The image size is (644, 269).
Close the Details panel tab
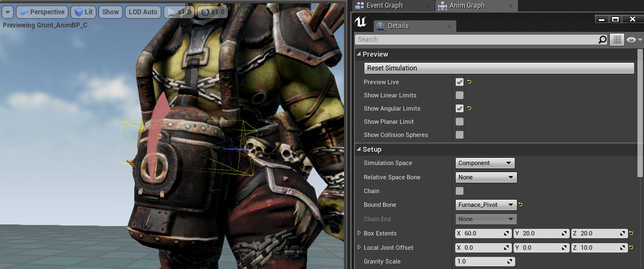[449, 26]
